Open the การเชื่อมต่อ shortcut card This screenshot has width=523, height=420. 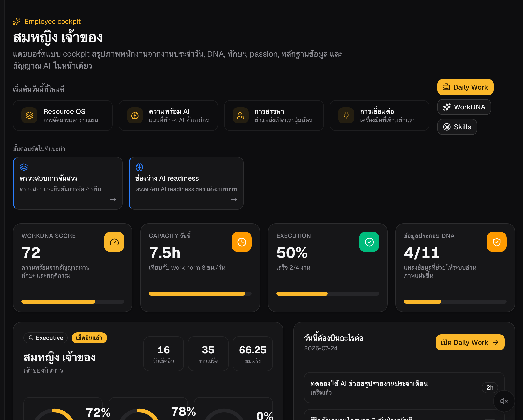click(x=380, y=115)
